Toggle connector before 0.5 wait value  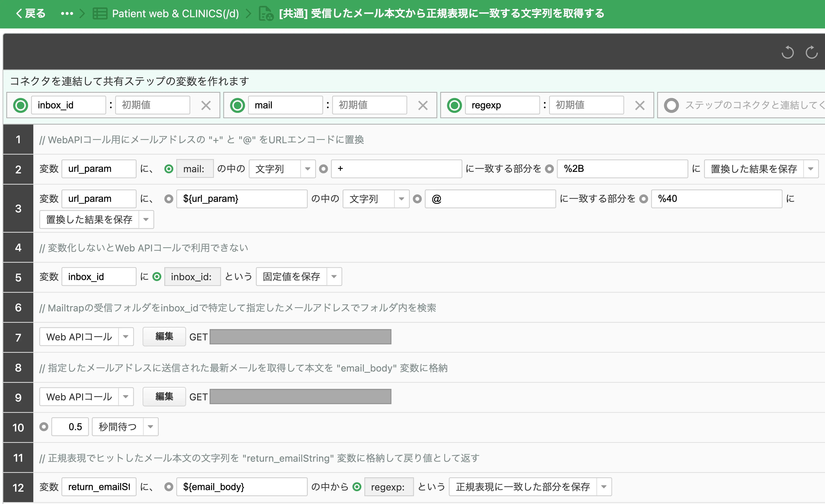click(x=44, y=427)
